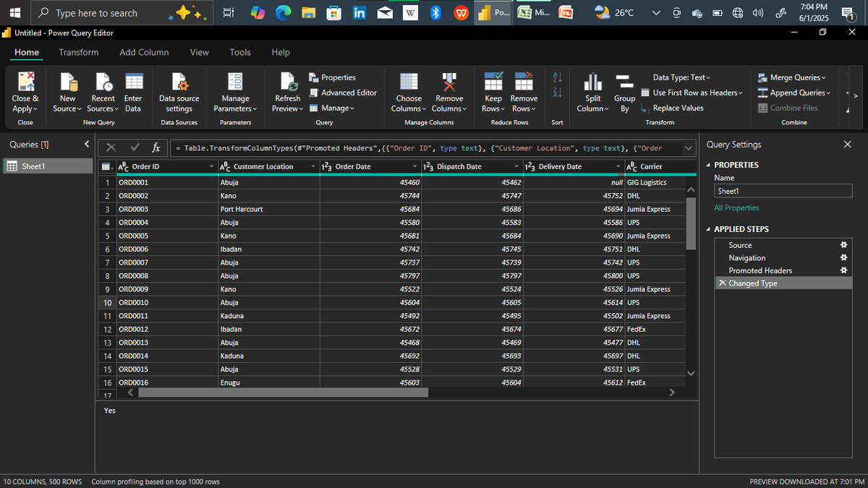This screenshot has width=868, height=488.
Task: Click the Remove Rows icon
Action: click(x=524, y=81)
